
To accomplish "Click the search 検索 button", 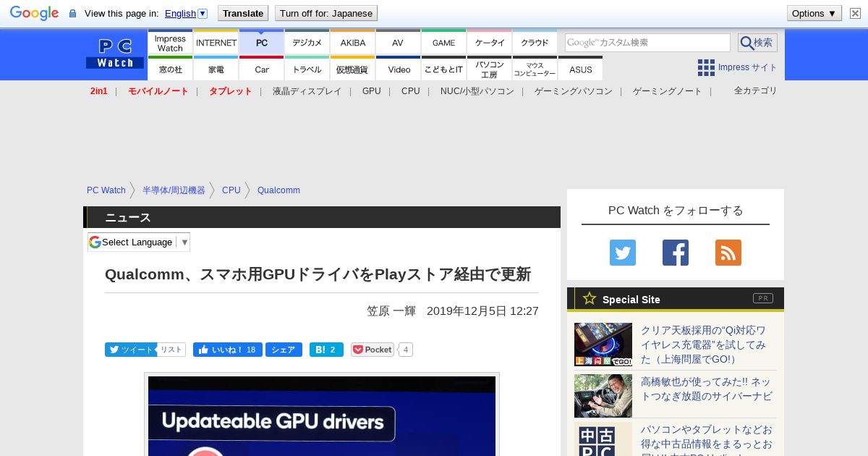I will pyautogui.click(x=757, y=43).
